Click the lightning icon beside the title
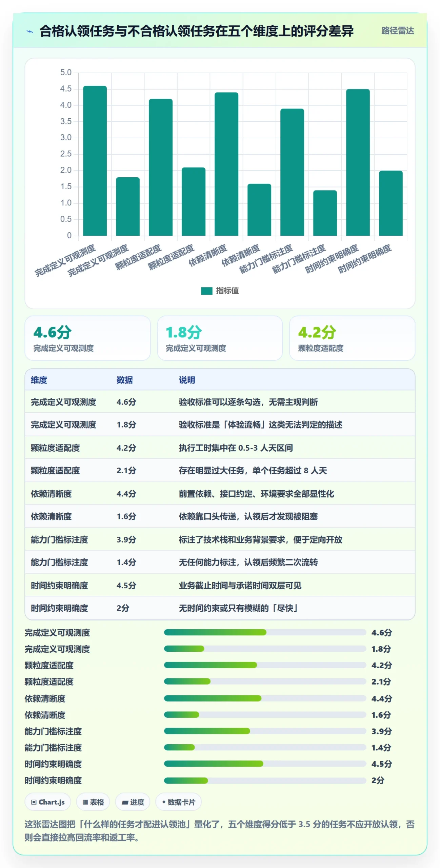 [x=30, y=32]
